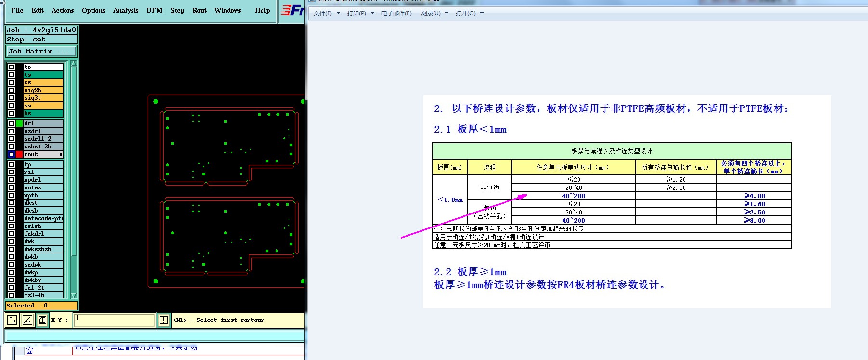Click the zoom-to-area arrow icon in bottom toolbar
868x360 pixels.
[12, 320]
